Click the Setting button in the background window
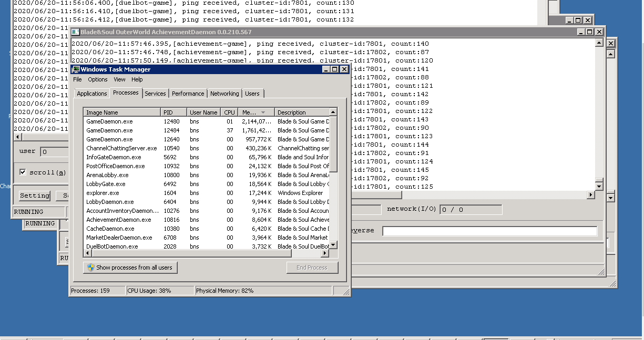The width and height of the screenshot is (644, 340). click(34, 195)
